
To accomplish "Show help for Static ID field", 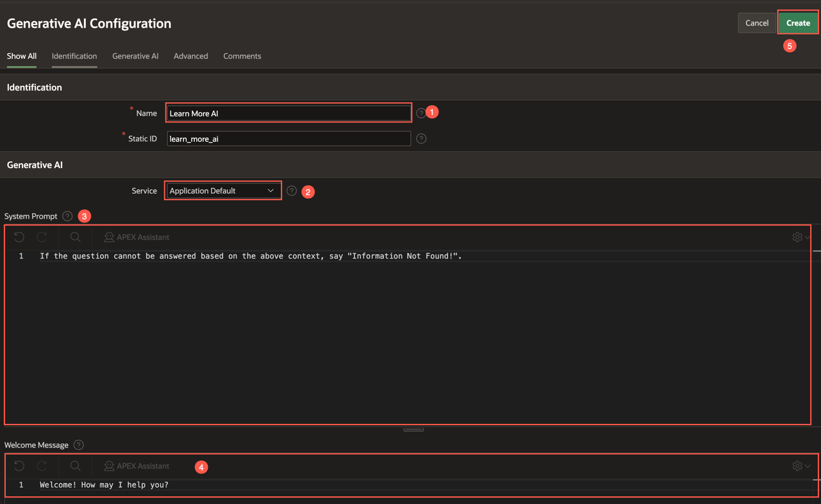I will point(421,139).
